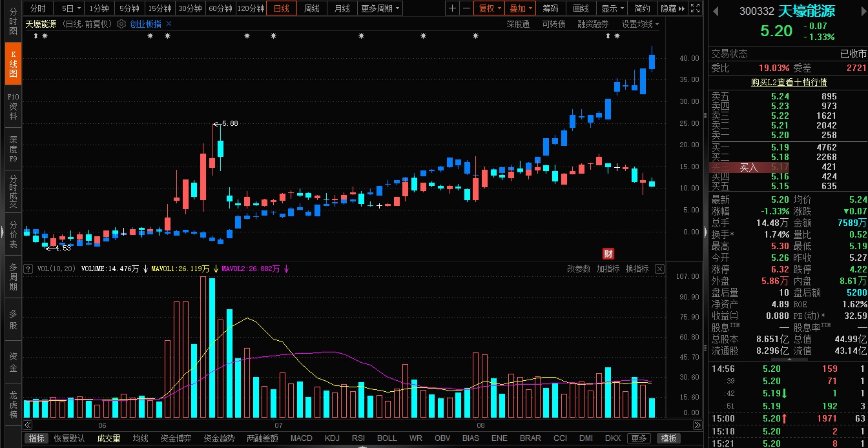Click the 买入 buy button
This screenshot has width=868, height=448.
point(749,167)
